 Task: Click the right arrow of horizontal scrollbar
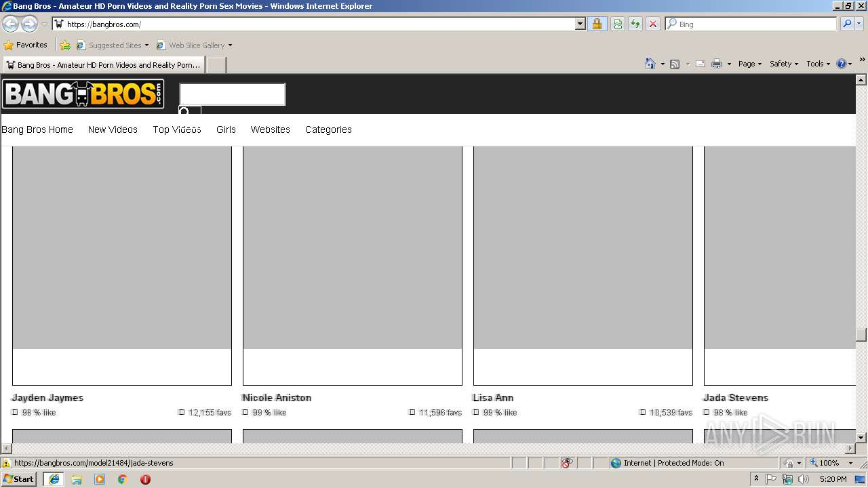click(850, 448)
